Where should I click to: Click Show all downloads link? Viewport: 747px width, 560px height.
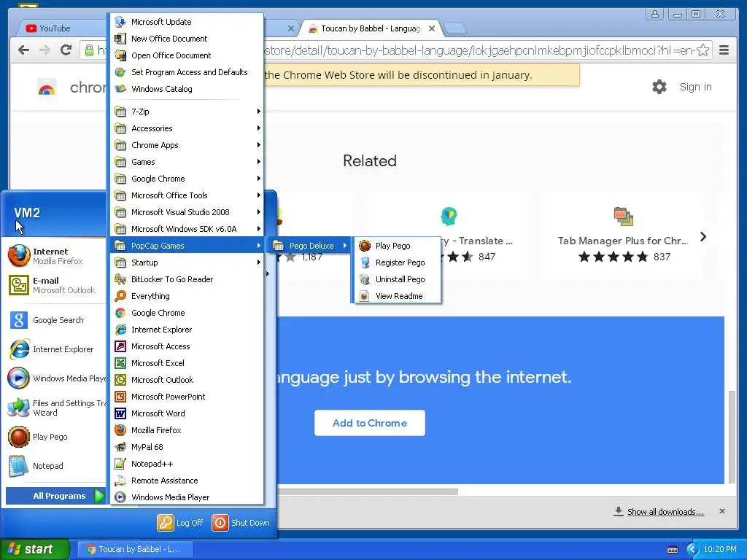tap(665, 512)
